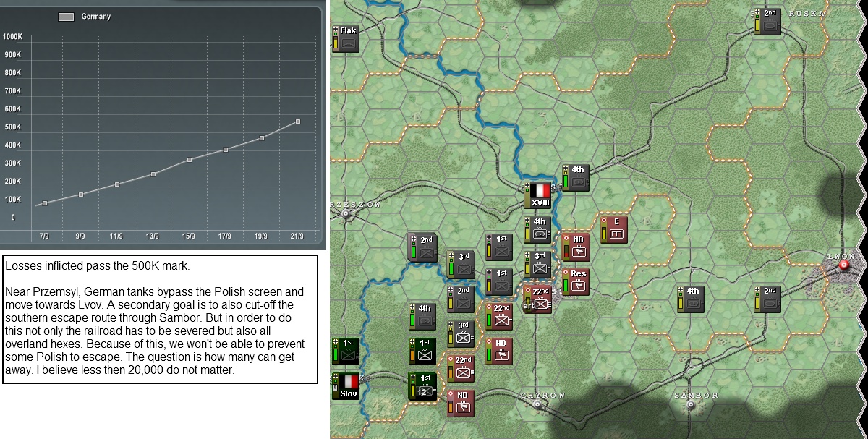Click the 100K y-axis label
This screenshot has width=868, height=439.
click(12, 200)
